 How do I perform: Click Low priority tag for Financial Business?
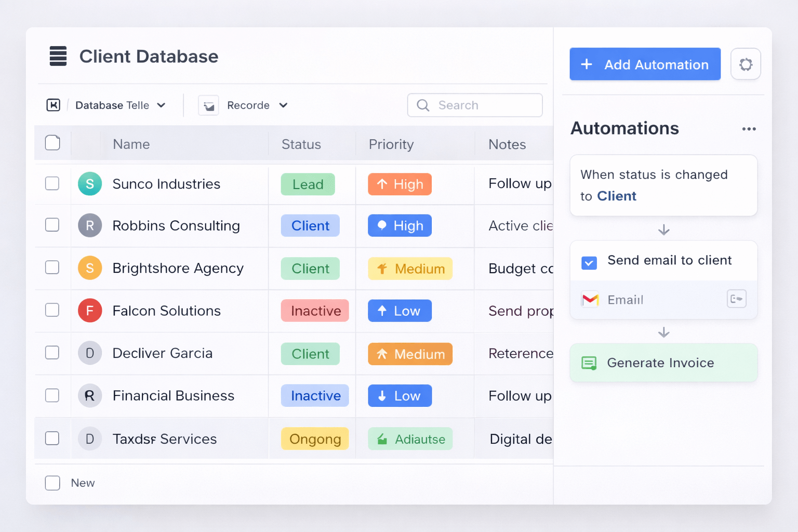coord(400,396)
